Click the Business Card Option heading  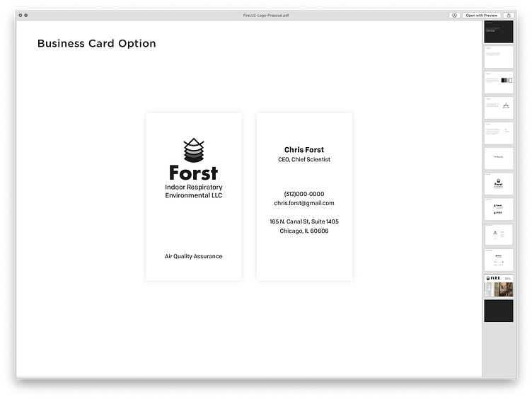(x=97, y=43)
